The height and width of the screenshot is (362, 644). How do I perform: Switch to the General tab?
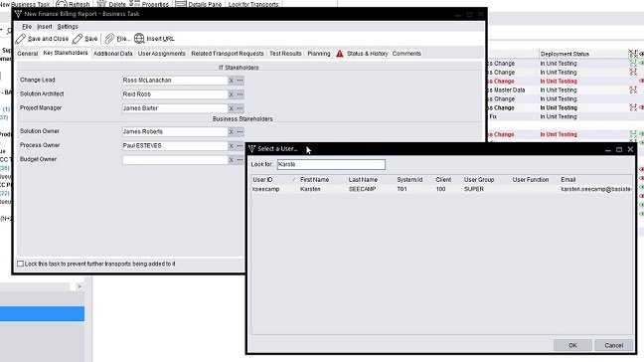point(28,54)
